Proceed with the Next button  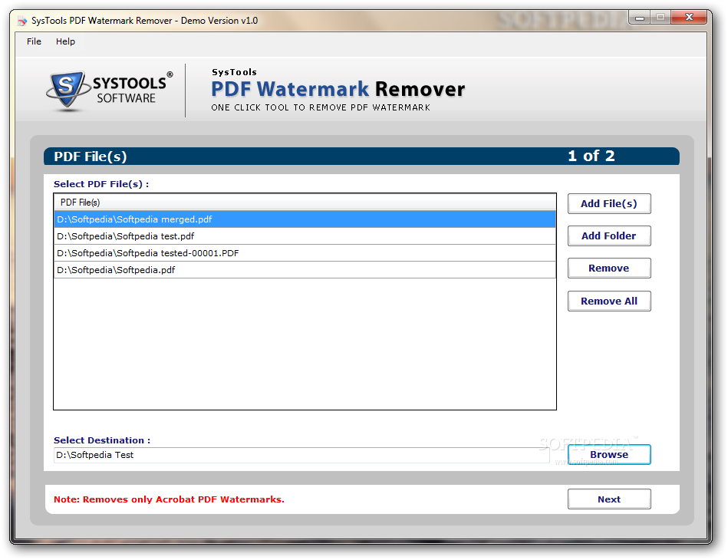(608, 499)
